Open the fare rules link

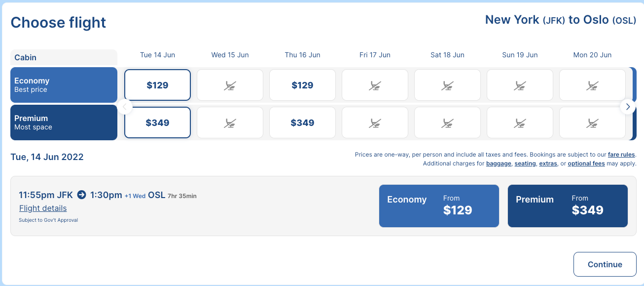pyautogui.click(x=621, y=155)
